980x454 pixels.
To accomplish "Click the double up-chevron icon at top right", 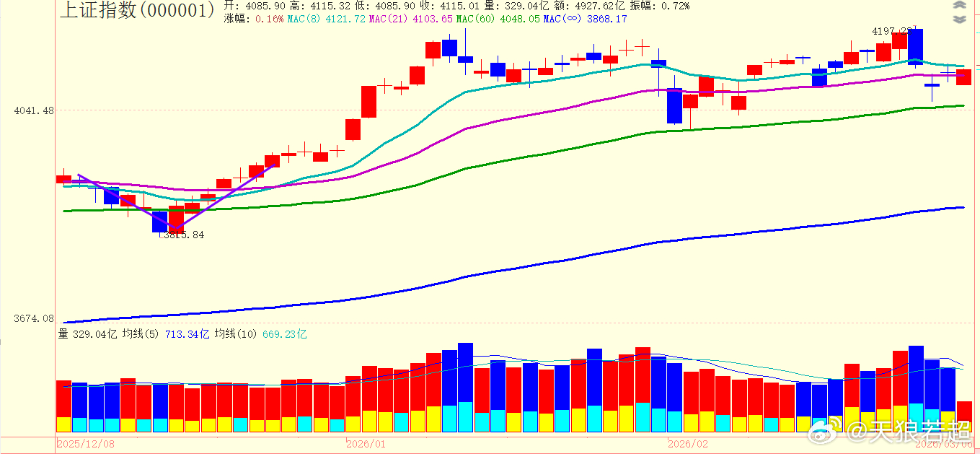I will [958, 6].
